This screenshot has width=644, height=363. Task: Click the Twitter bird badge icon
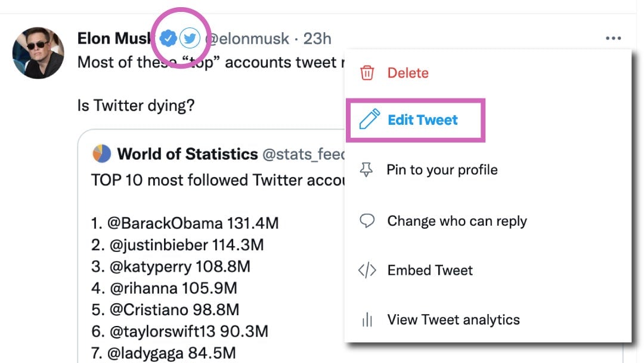click(x=190, y=38)
